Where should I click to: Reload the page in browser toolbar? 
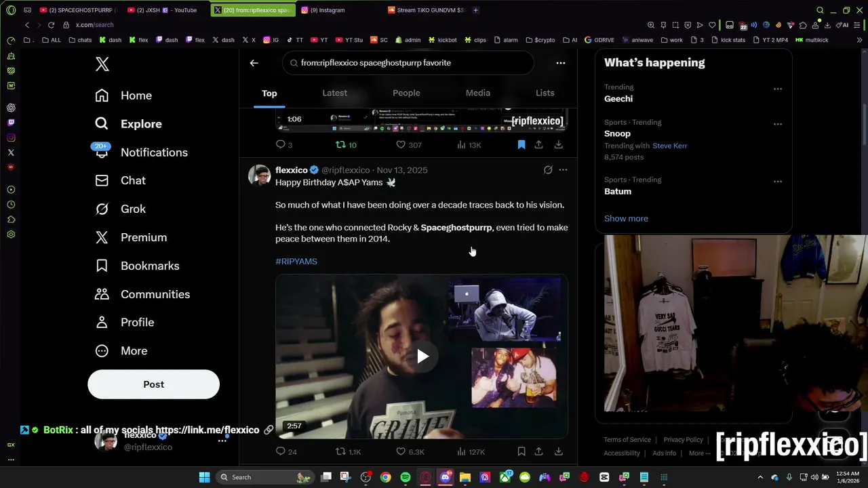coord(51,25)
